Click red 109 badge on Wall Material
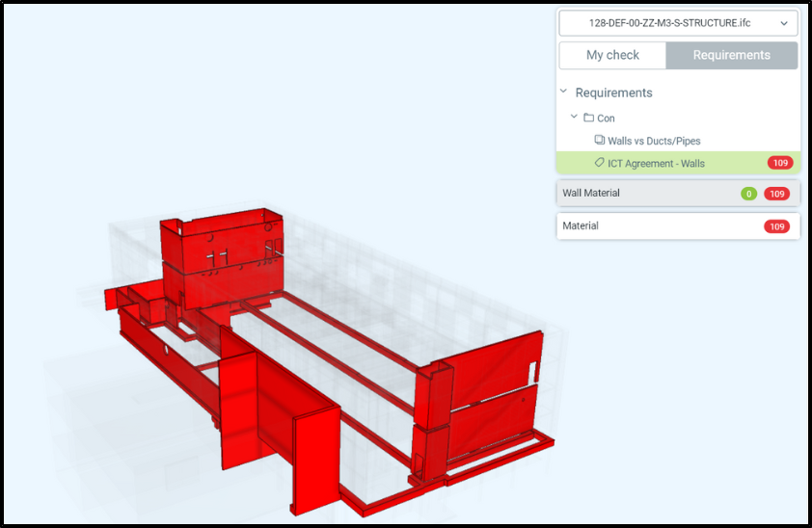 [x=776, y=194]
